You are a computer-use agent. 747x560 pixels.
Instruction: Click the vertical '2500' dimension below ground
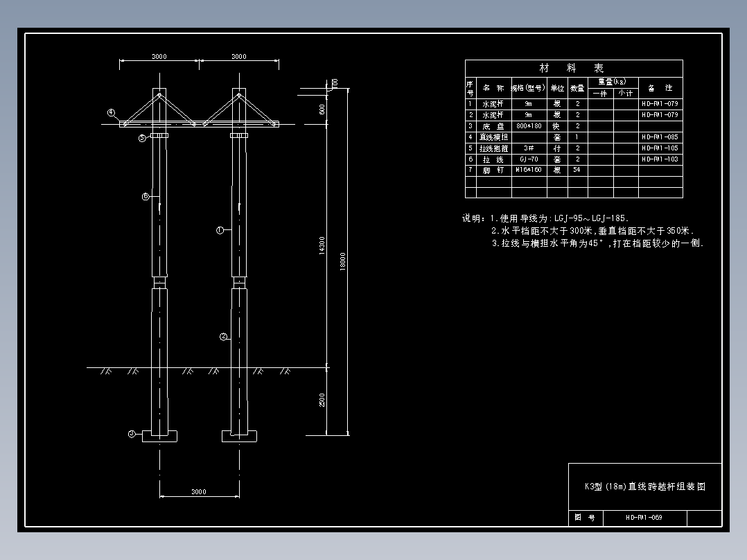[x=322, y=401]
